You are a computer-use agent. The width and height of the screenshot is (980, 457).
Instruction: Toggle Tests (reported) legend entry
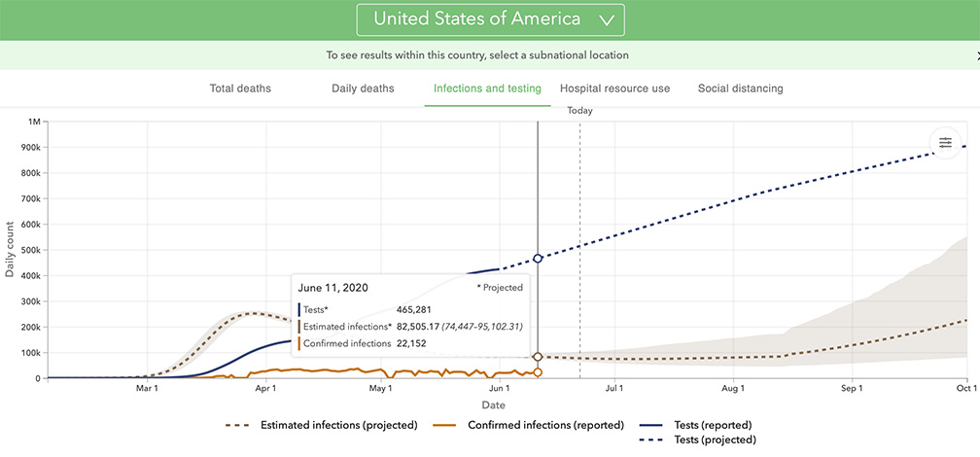(696, 425)
